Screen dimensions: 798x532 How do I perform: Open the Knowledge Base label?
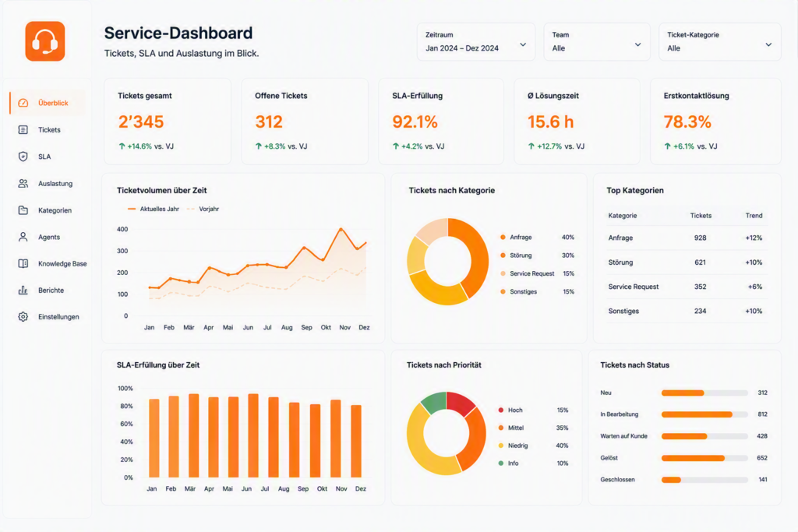click(62, 263)
